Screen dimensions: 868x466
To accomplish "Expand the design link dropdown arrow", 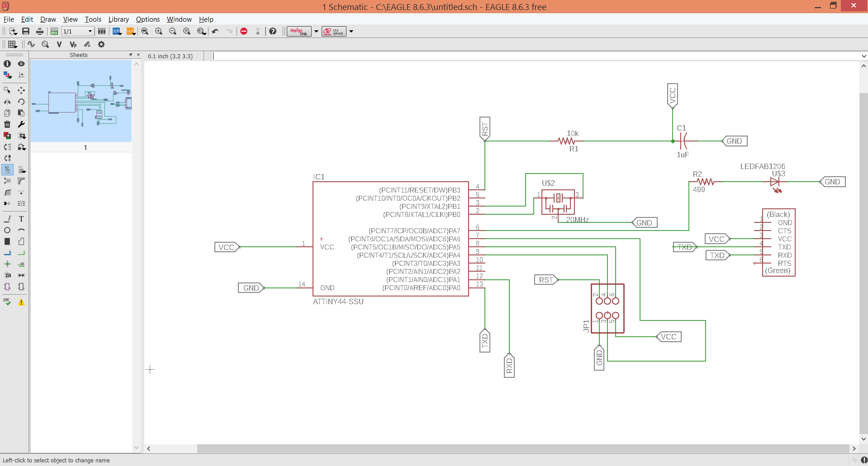I will point(316,31).
